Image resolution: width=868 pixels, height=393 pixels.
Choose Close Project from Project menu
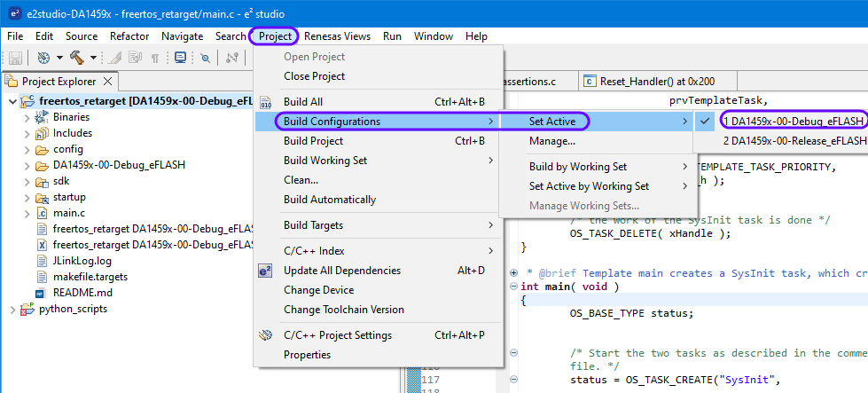click(x=378, y=76)
